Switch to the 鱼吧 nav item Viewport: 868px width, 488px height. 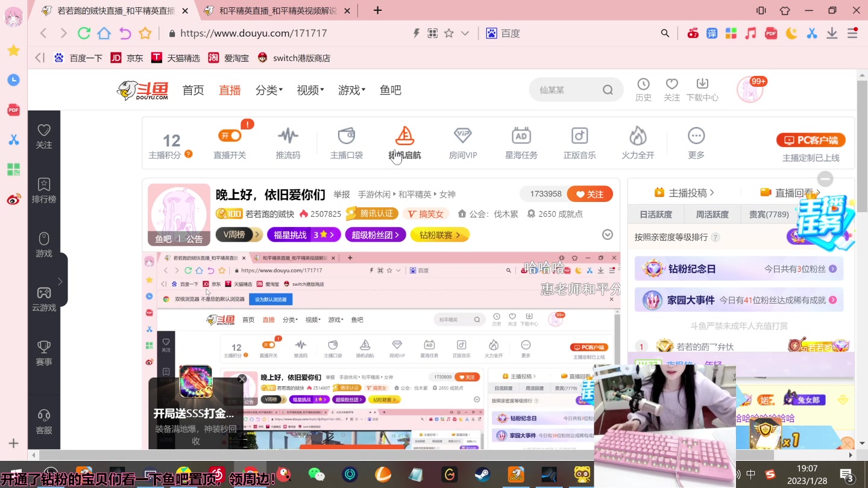pyautogui.click(x=390, y=89)
